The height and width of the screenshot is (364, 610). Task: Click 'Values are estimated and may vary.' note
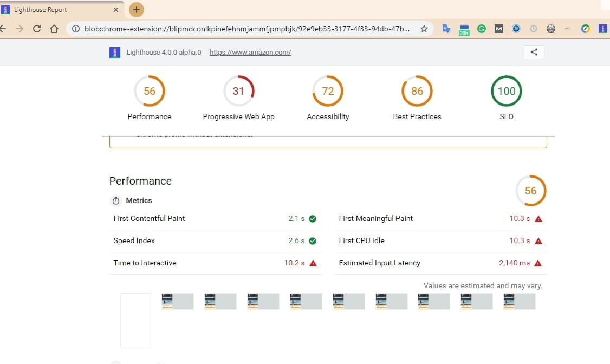483,285
